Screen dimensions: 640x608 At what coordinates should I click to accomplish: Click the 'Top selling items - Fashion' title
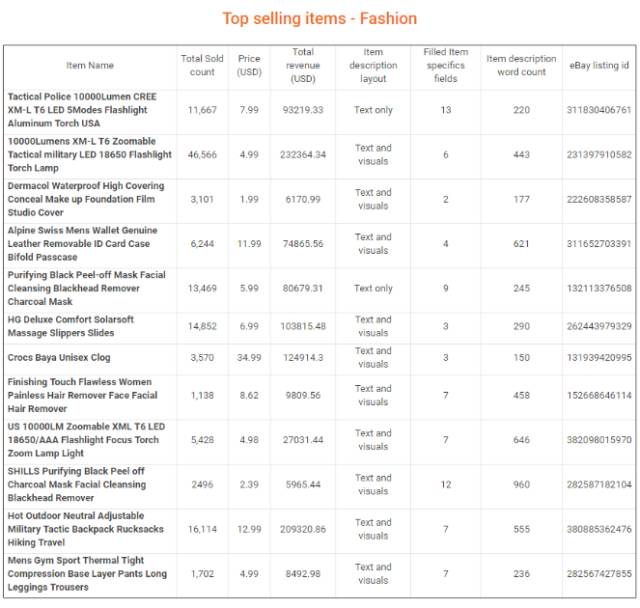(319, 19)
